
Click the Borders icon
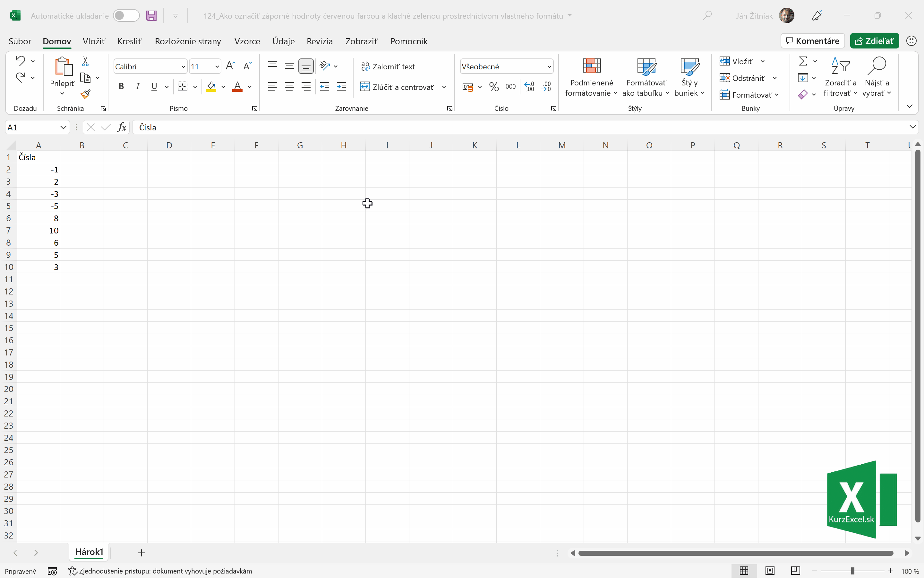coord(183,87)
